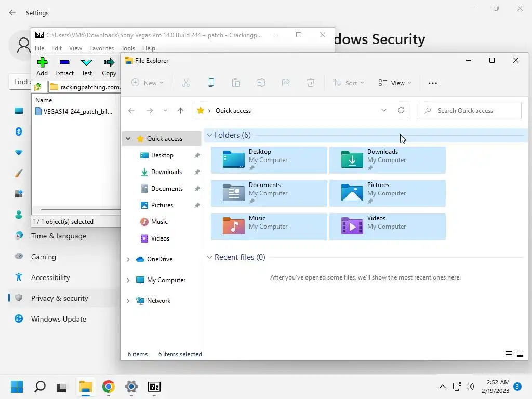Image resolution: width=532 pixels, height=399 pixels.
Task: Show hidden system tray icons
Action: pos(443,387)
